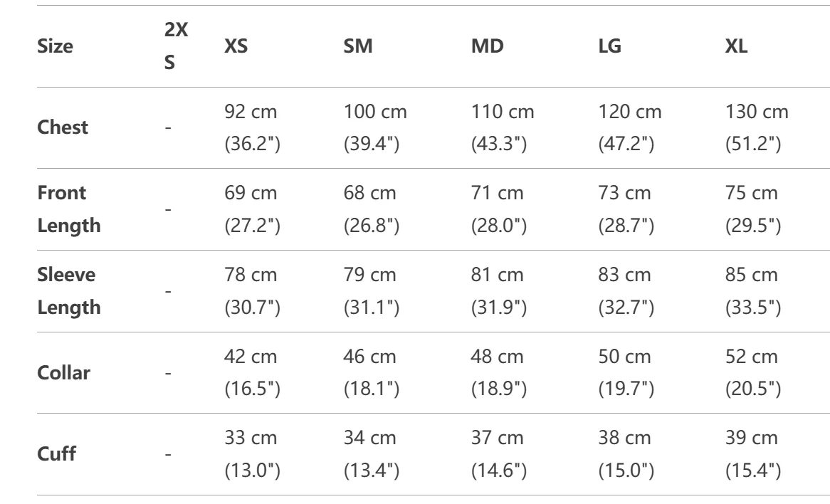This screenshot has height=504, width=830.
Task: Click the Chest row label
Action: (x=63, y=128)
